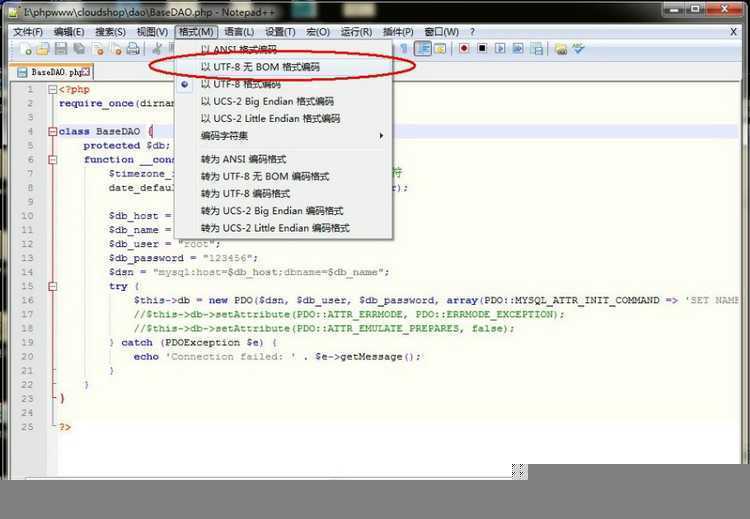This screenshot has width=750, height=519.
Task: Collapse the function fold marker on line 6
Action: [53, 160]
